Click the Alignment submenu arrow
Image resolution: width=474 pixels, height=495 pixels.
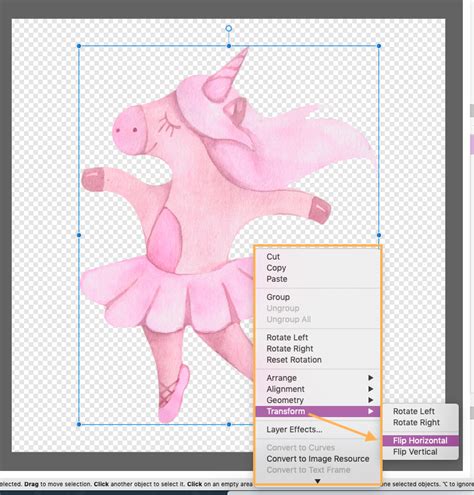370,389
